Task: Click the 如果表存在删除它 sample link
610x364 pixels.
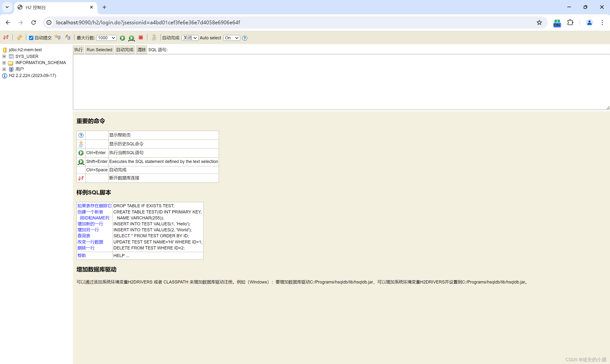Action: (94, 206)
